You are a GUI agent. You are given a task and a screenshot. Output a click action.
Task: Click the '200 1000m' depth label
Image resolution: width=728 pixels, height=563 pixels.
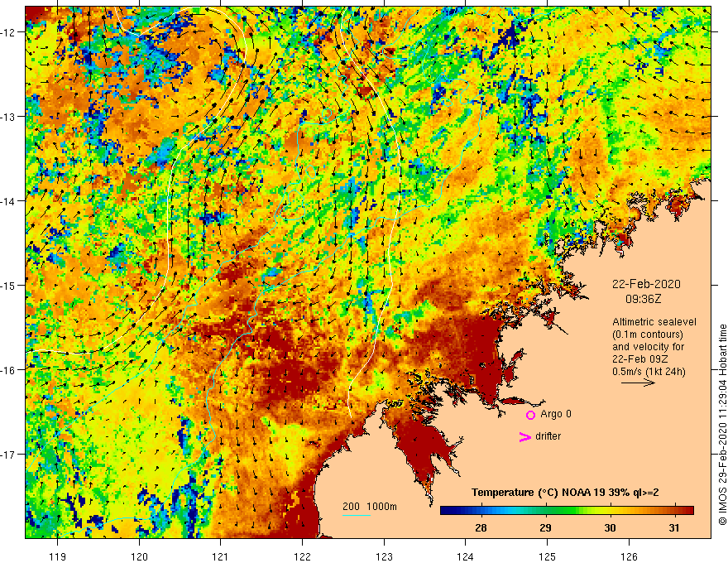coord(370,507)
